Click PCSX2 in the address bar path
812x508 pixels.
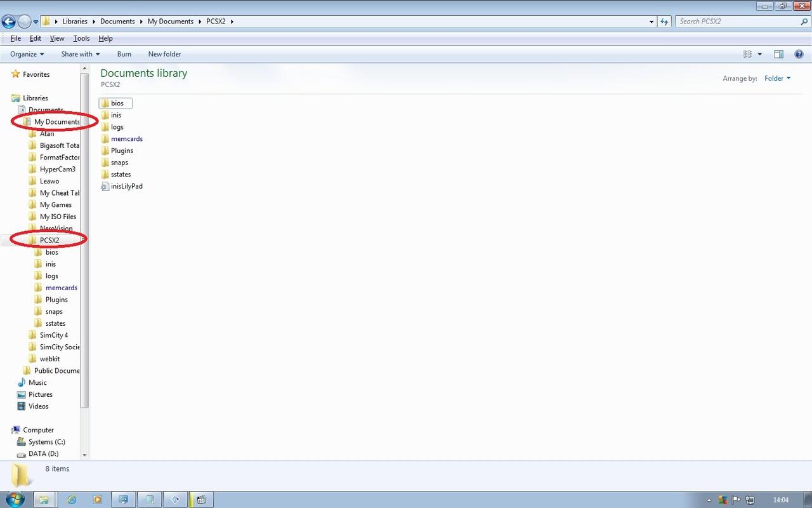(216, 22)
